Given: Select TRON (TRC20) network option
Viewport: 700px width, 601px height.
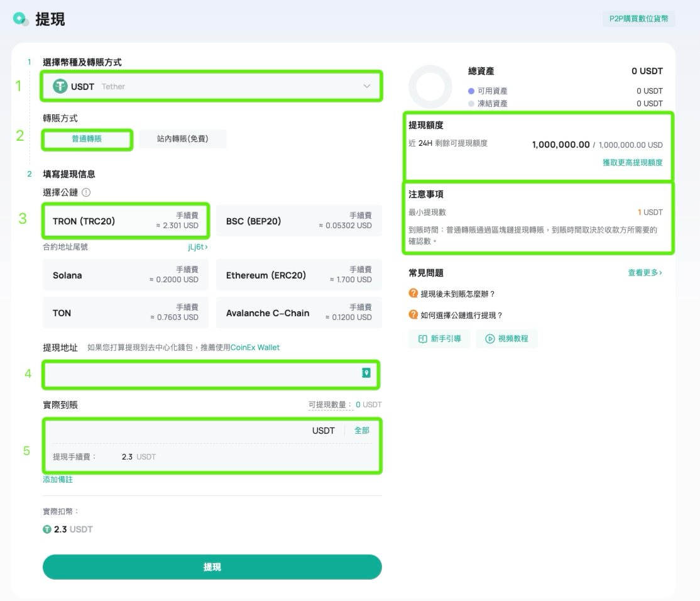Looking at the screenshot, I should [126, 221].
